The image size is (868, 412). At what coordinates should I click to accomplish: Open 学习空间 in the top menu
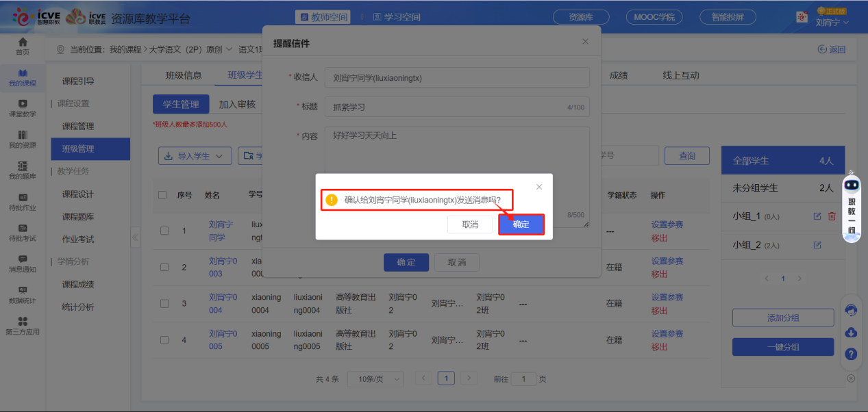[395, 15]
